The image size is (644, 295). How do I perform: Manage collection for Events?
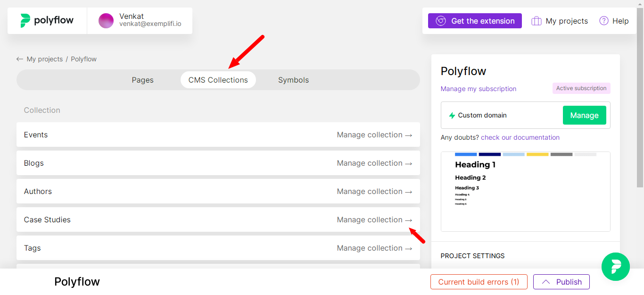(x=375, y=135)
